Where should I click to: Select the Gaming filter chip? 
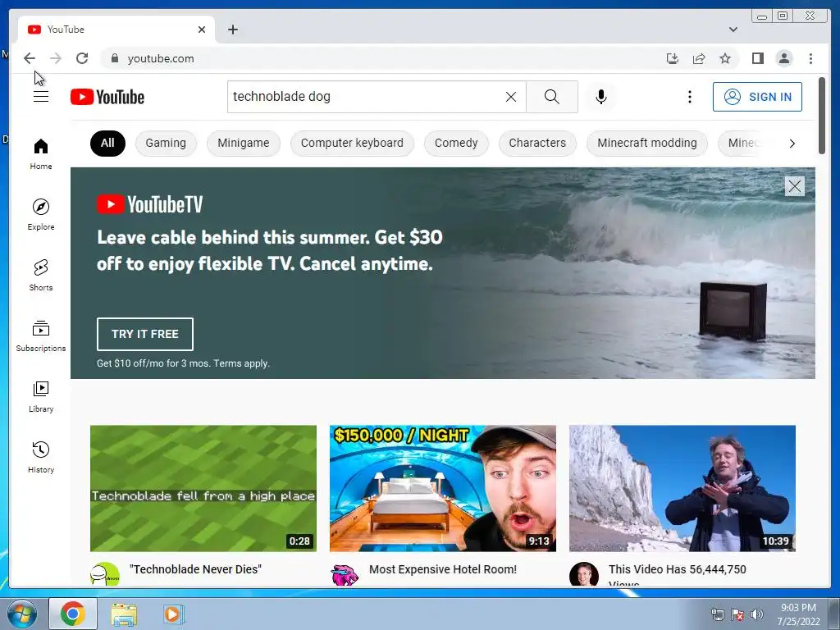pos(166,143)
